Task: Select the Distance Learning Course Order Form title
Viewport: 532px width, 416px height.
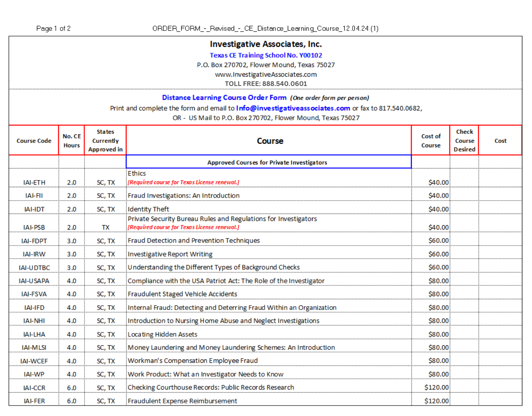Action: pos(224,97)
